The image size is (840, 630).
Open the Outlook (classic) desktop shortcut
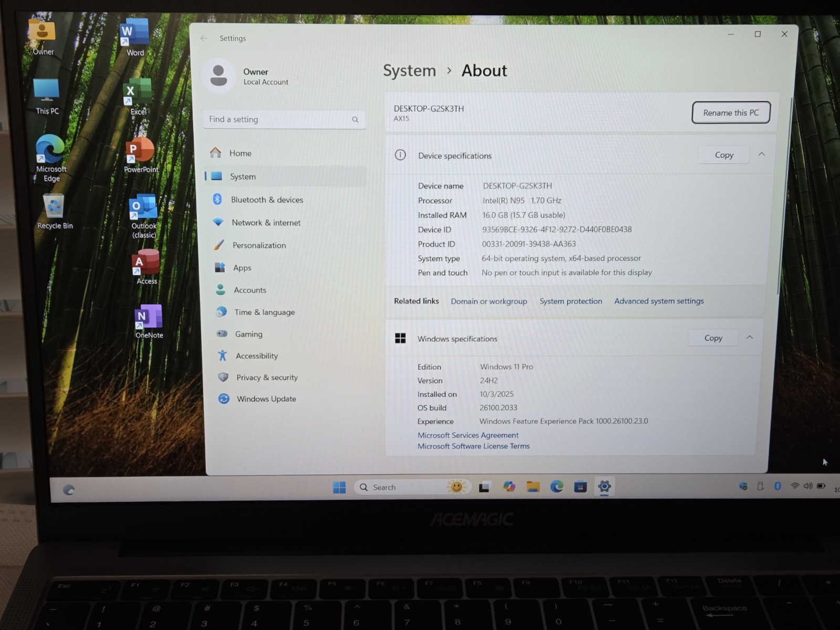(x=143, y=216)
